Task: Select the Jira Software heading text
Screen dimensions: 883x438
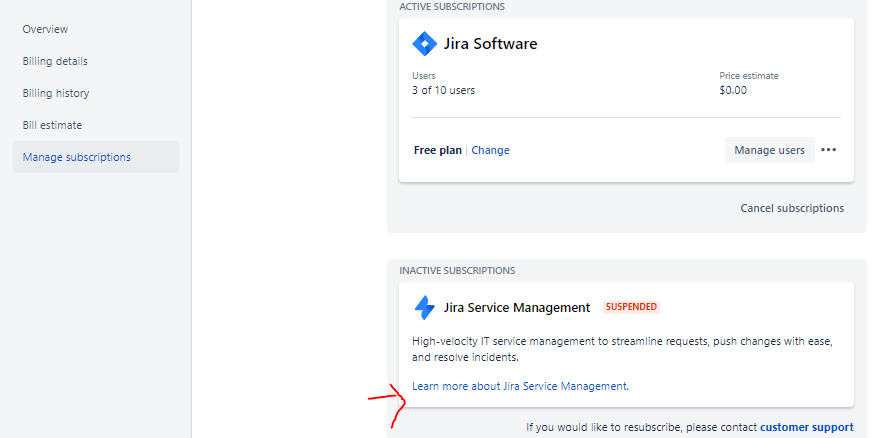Action: [490, 44]
